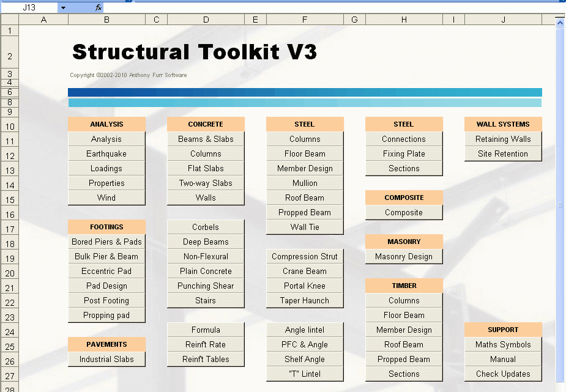The image size is (566, 392).
Task: Open the concrete Walls module
Action: pos(206,198)
